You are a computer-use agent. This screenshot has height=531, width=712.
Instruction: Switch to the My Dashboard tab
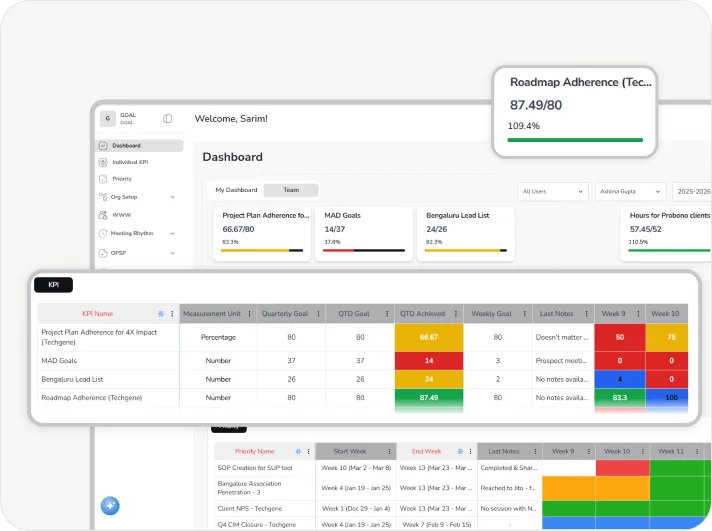(x=236, y=190)
